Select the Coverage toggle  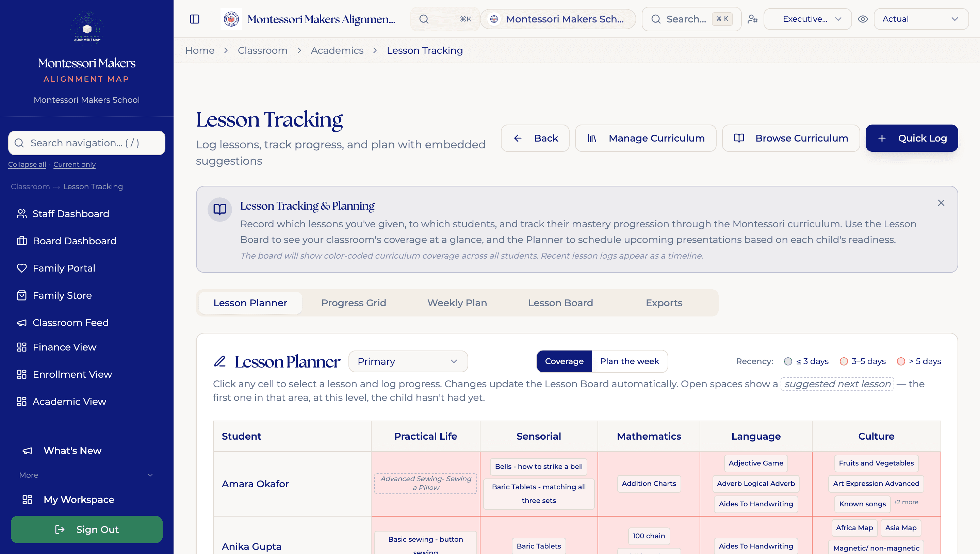tap(564, 361)
